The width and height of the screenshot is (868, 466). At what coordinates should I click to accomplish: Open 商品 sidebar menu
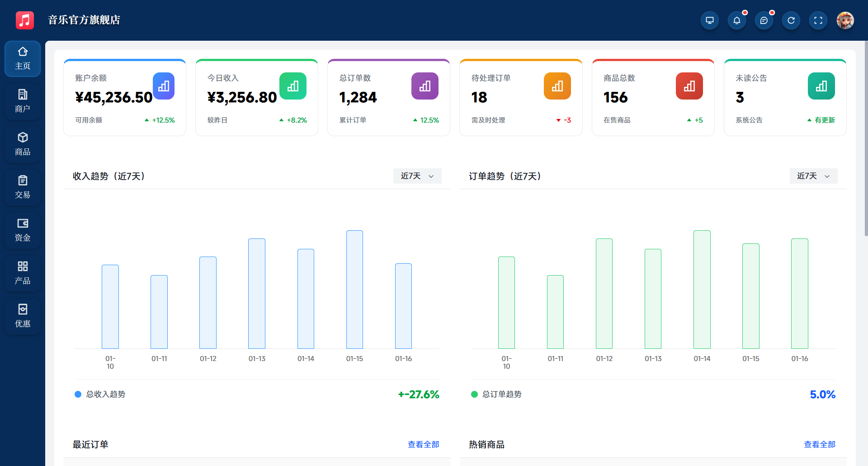[x=23, y=144]
